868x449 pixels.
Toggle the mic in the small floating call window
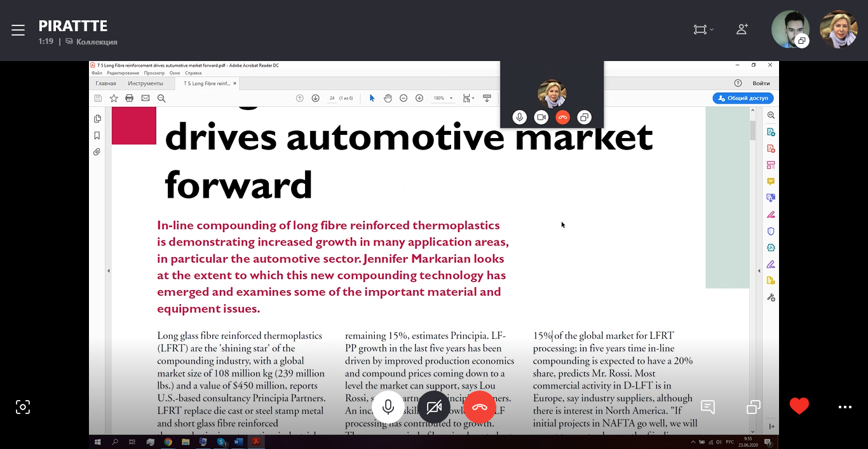pos(520,117)
